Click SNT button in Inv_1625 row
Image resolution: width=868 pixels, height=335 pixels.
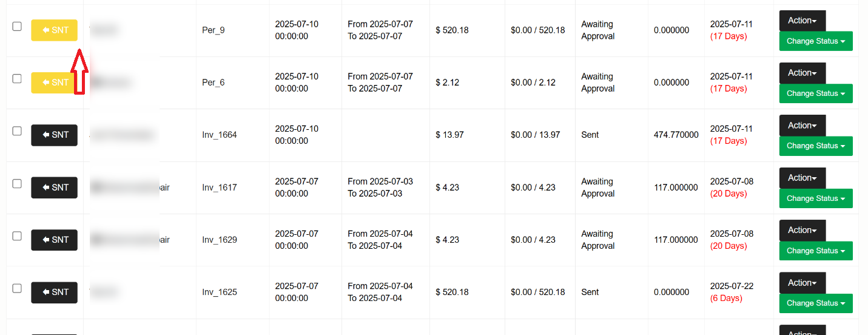click(x=54, y=292)
